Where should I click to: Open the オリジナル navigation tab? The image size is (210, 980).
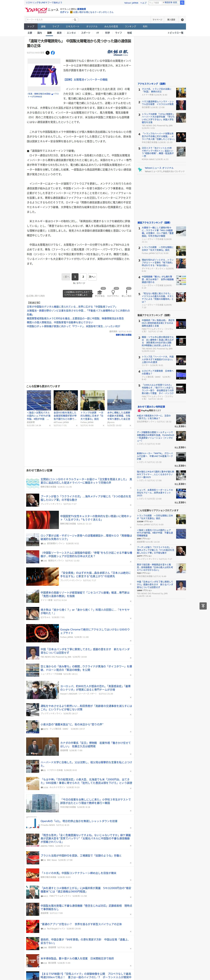(x=92, y=26)
